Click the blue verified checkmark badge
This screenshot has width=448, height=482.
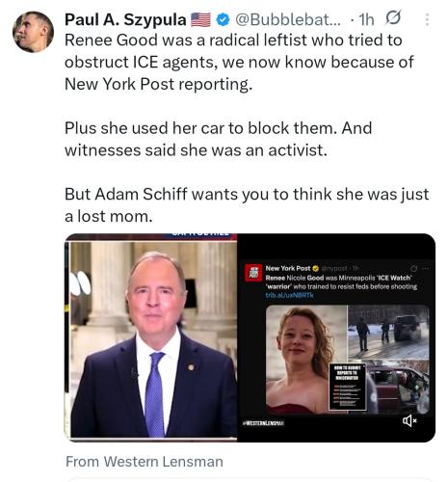(223, 20)
